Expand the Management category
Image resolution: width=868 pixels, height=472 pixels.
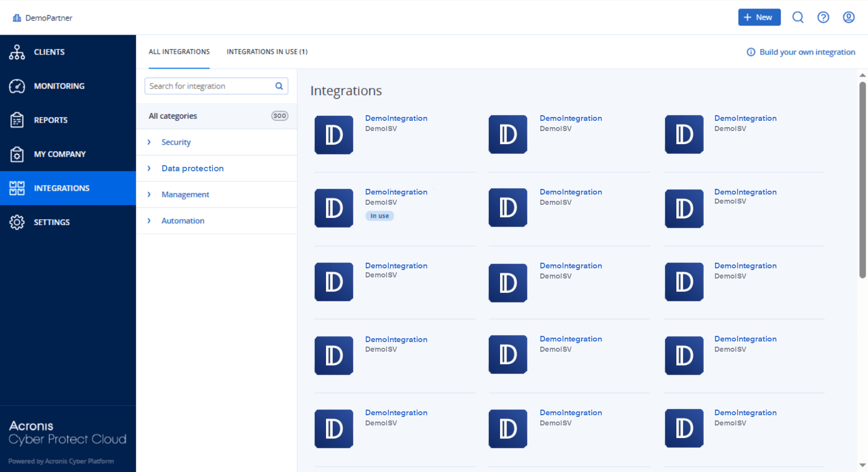(x=149, y=195)
